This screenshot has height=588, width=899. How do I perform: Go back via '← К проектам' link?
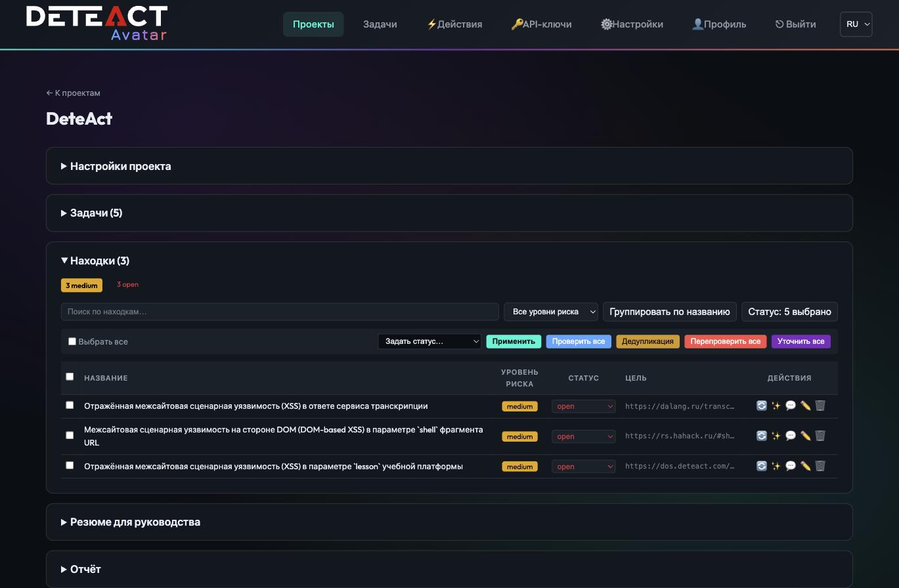click(x=73, y=93)
